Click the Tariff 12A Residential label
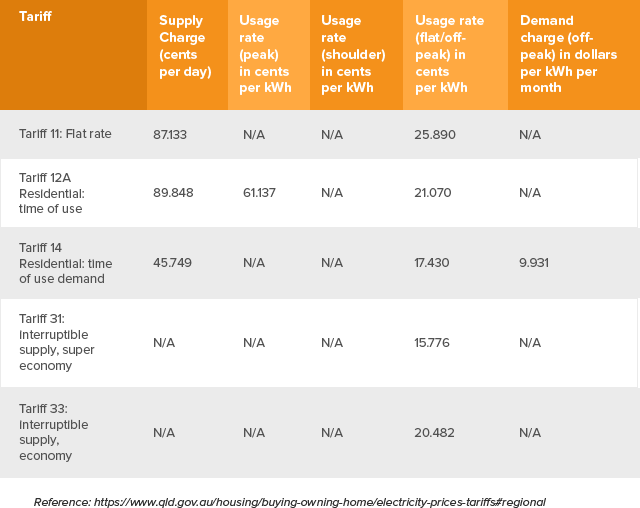Screen dimensions: 640x508 [x=52, y=193]
